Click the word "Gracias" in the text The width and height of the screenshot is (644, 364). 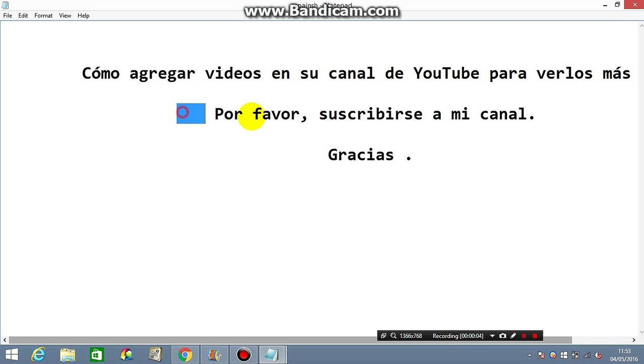point(360,155)
